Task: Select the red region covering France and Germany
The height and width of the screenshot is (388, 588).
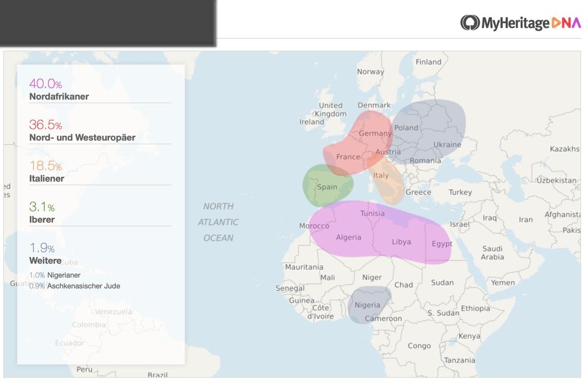Action: (359, 144)
